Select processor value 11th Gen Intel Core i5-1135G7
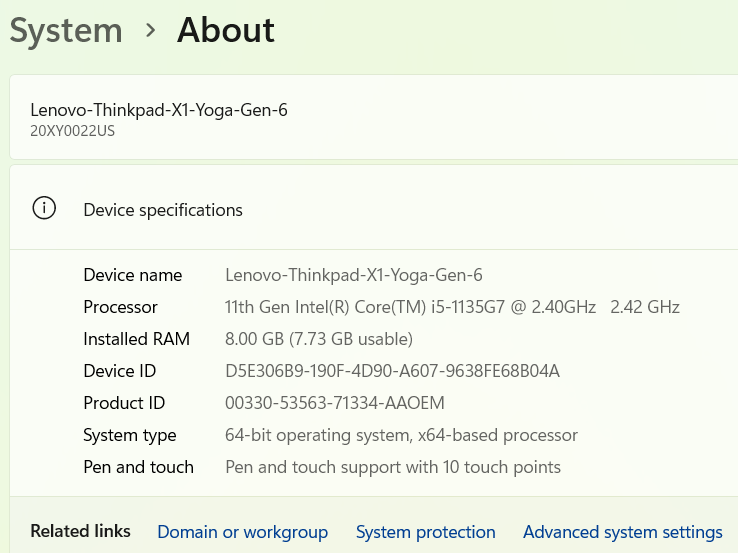 tap(452, 307)
